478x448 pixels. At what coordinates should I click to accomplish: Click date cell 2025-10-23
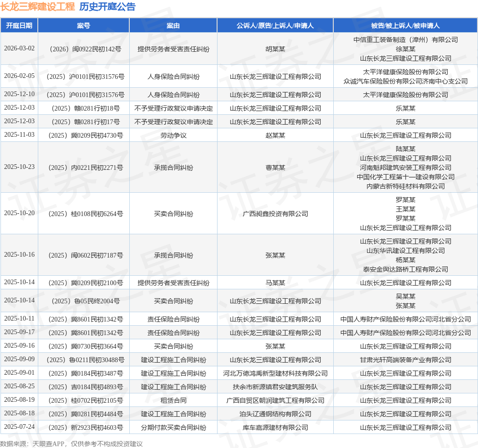pos(19,167)
